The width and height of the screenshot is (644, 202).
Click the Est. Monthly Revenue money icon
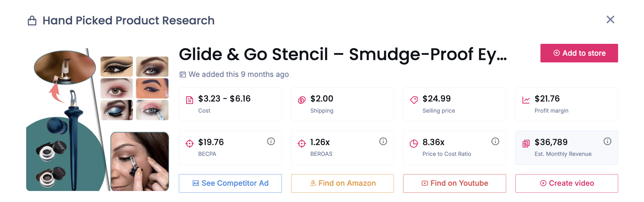coord(526,143)
